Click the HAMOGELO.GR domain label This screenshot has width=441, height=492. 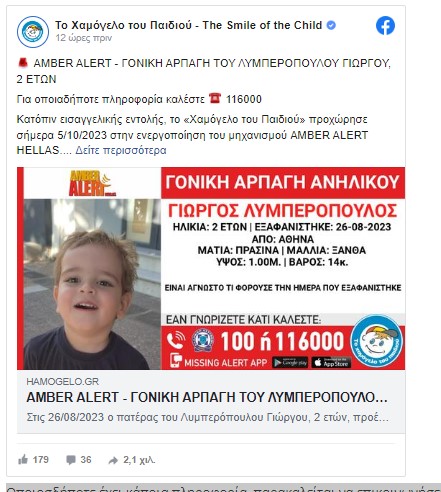63,382
